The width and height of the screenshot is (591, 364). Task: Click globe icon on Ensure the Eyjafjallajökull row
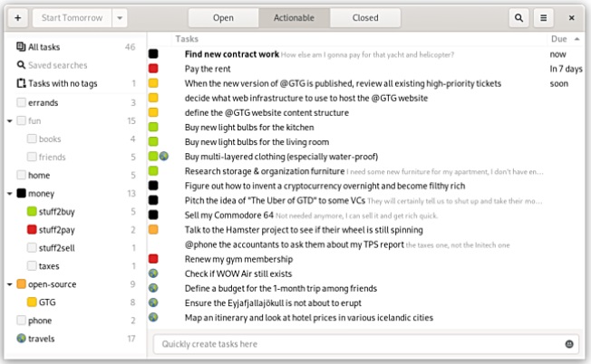coord(153,302)
